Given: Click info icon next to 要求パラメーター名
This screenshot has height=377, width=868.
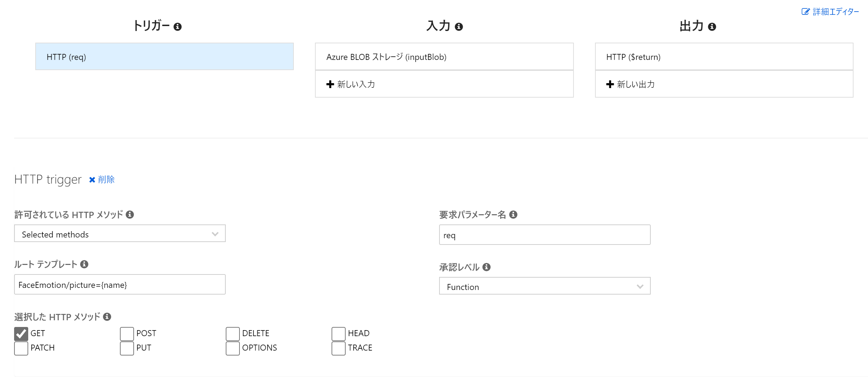Looking at the screenshot, I should [x=513, y=215].
